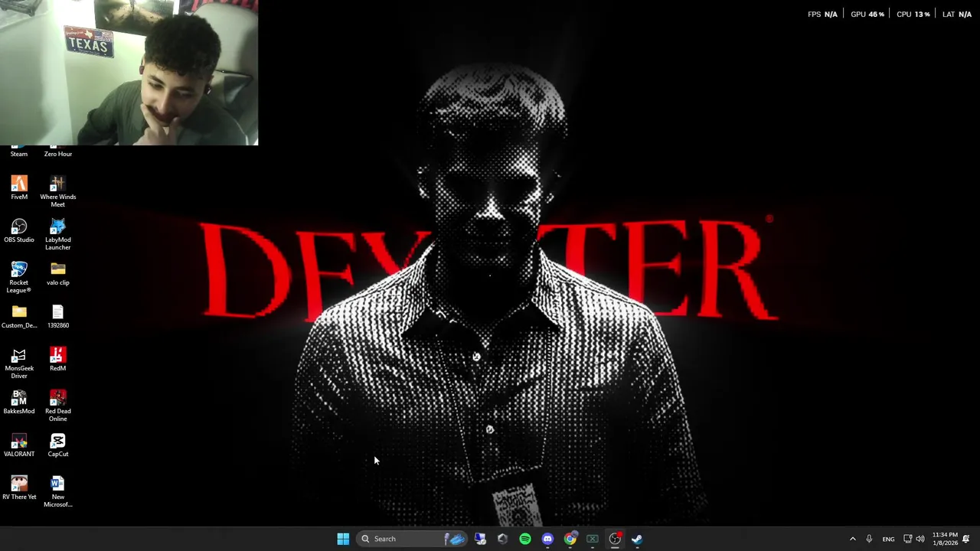Image resolution: width=980 pixels, height=551 pixels.
Task: Select the BakkesMod desktop shortcut
Action: point(19,402)
